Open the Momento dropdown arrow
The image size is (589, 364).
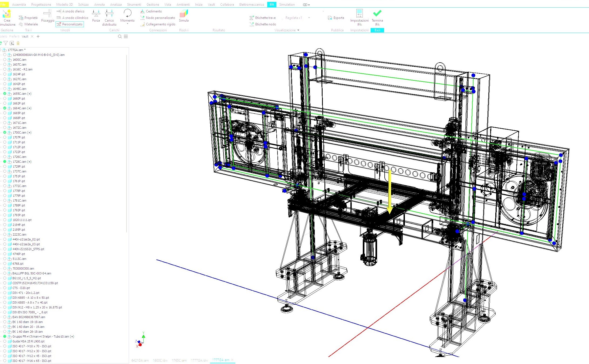127,24
